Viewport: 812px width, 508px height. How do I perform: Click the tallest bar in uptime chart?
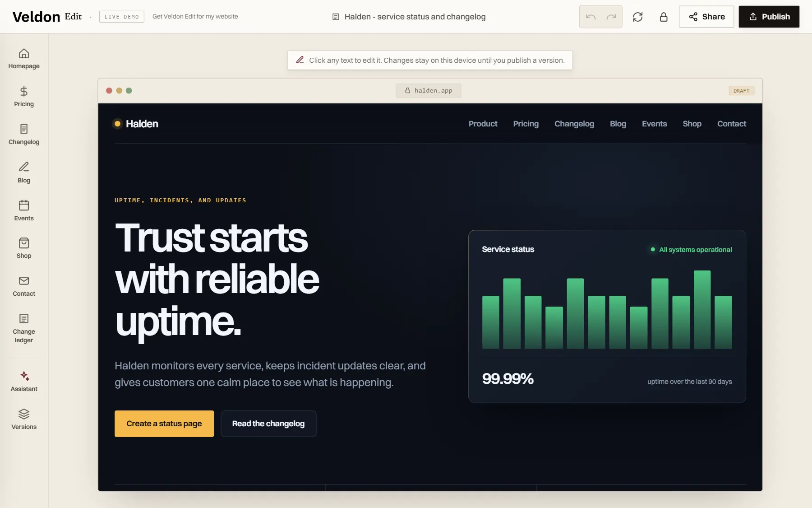pyautogui.click(x=702, y=310)
